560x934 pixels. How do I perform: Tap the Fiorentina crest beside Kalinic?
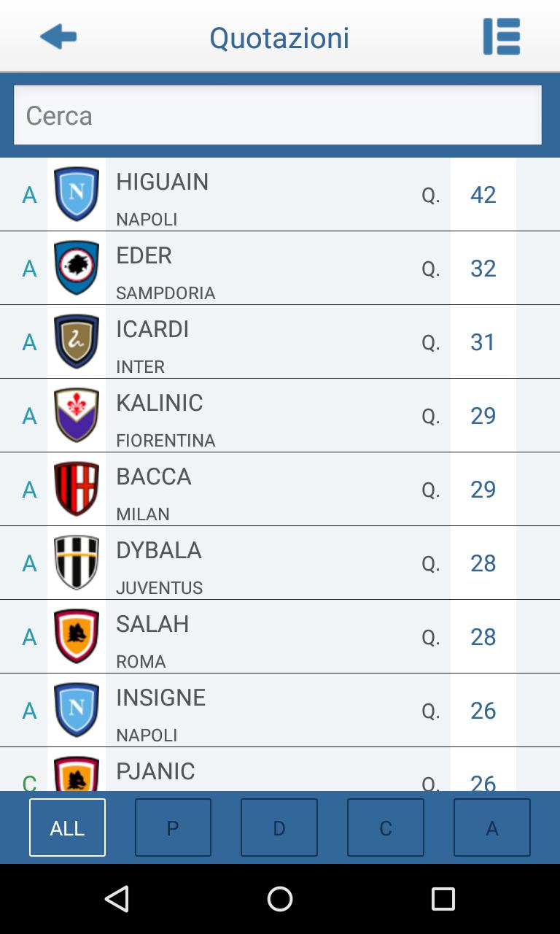click(77, 415)
